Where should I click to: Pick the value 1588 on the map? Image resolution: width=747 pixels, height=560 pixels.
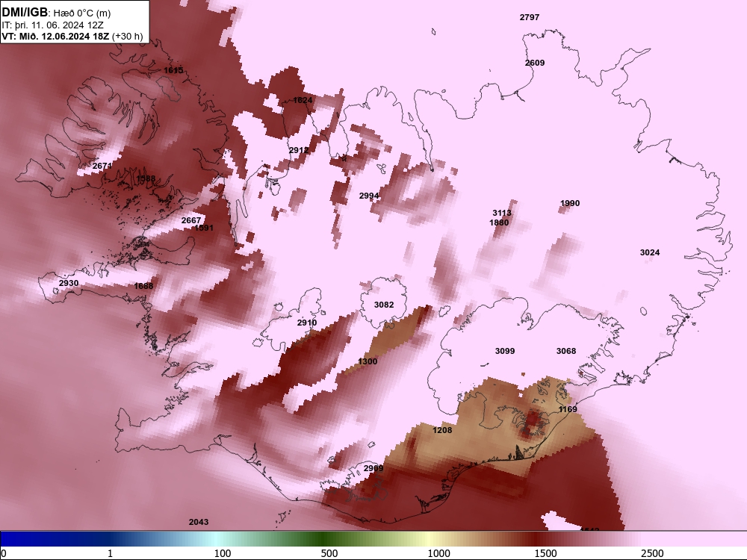click(146, 178)
